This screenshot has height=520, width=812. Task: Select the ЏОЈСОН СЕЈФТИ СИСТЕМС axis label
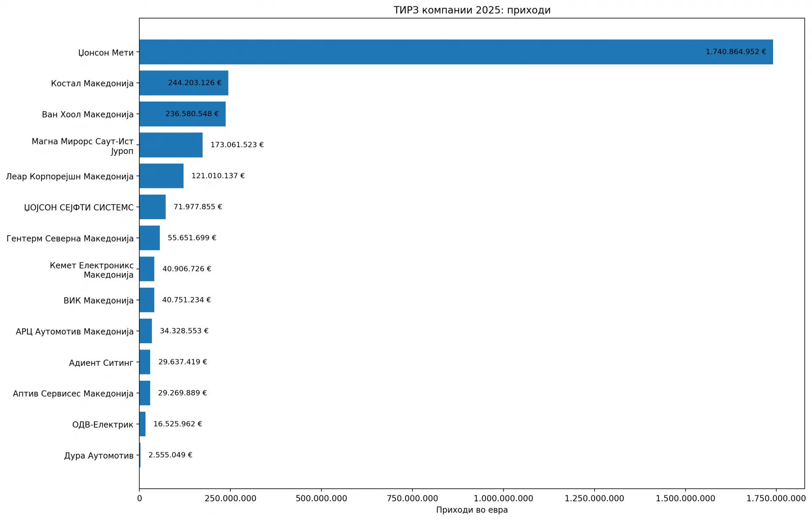[79, 207]
